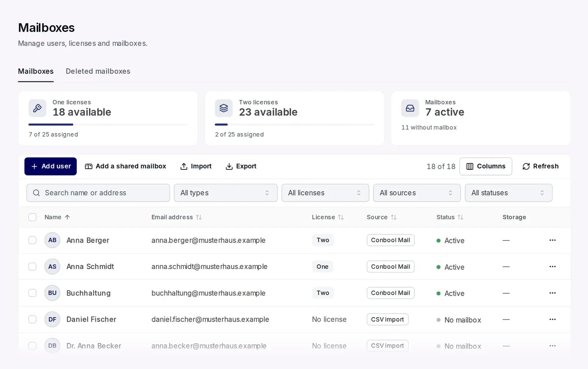The image size is (588, 369).
Task: Toggle the select-all checkbox in table header
Action: click(x=32, y=217)
